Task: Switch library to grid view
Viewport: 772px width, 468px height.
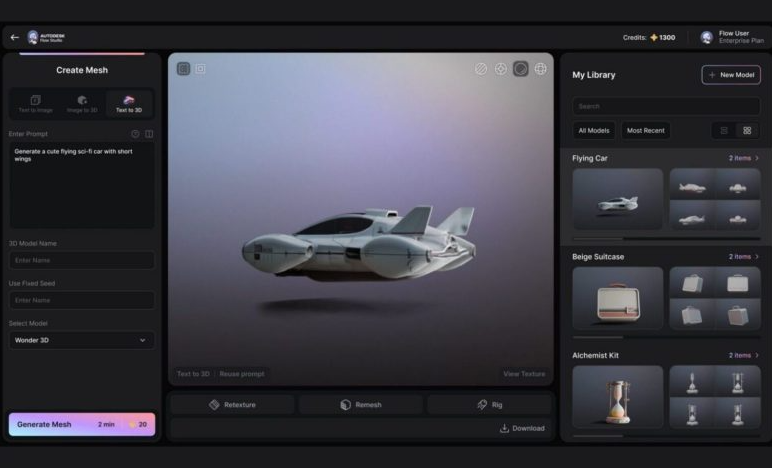Action: point(747,130)
